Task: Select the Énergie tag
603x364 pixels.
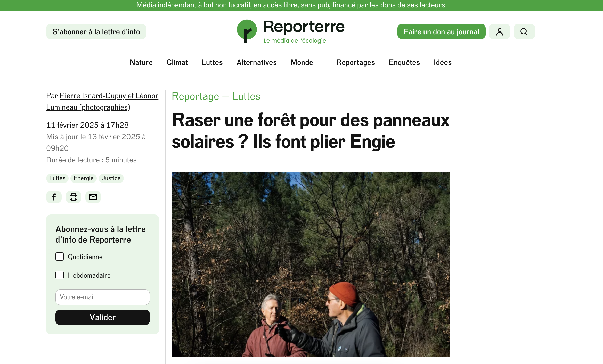Action: coord(84,178)
